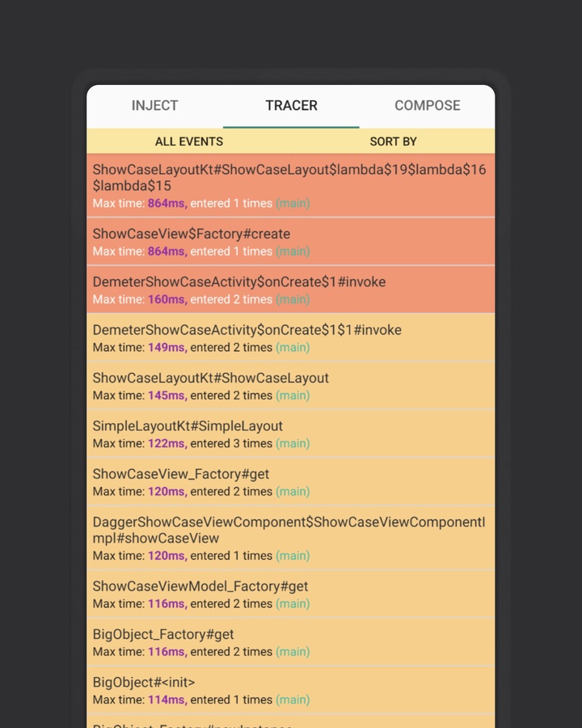582x728 pixels.
Task: Click the 864ms max time value on first entry
Action: point(166,203)
